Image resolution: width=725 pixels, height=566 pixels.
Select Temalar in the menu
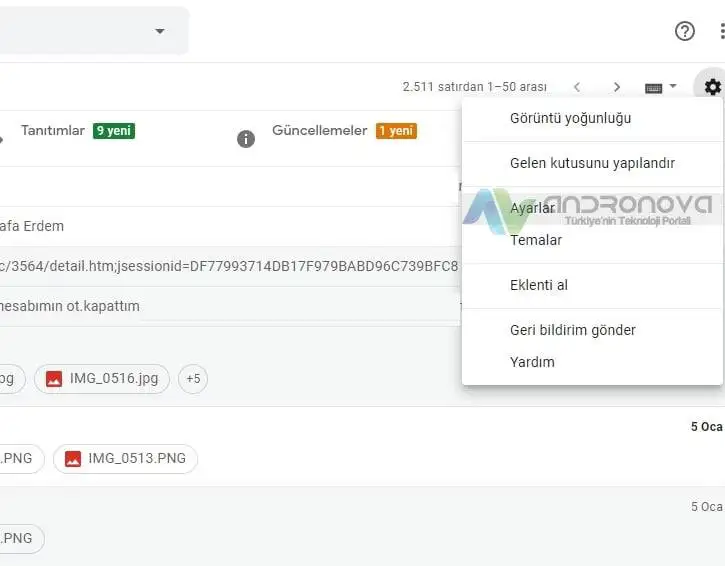click(x=592, y=240)
